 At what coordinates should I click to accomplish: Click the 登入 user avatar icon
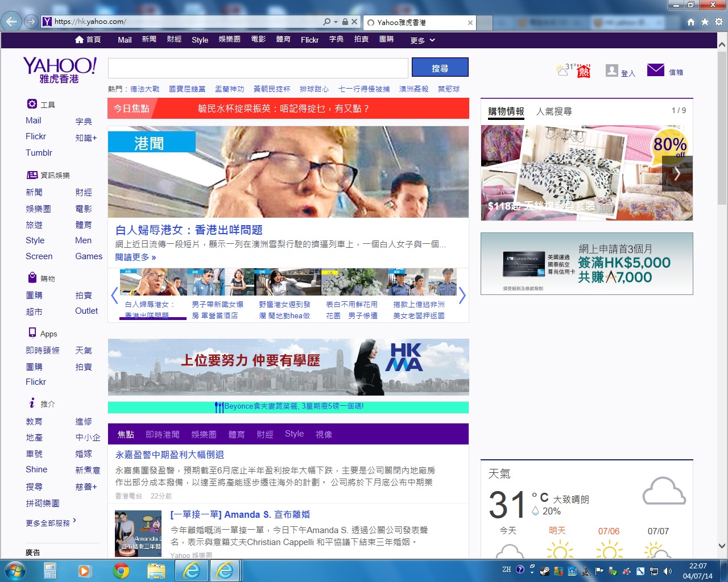612,70
